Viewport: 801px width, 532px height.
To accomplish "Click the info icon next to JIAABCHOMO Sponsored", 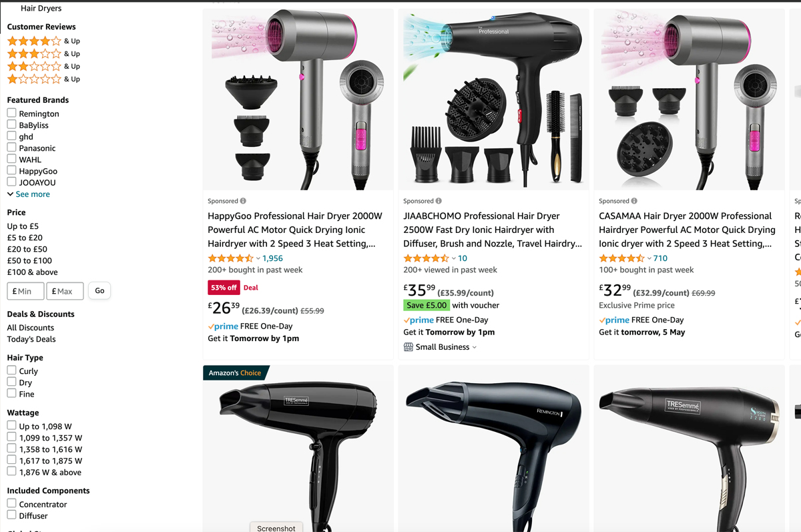I will pos(439,201).
